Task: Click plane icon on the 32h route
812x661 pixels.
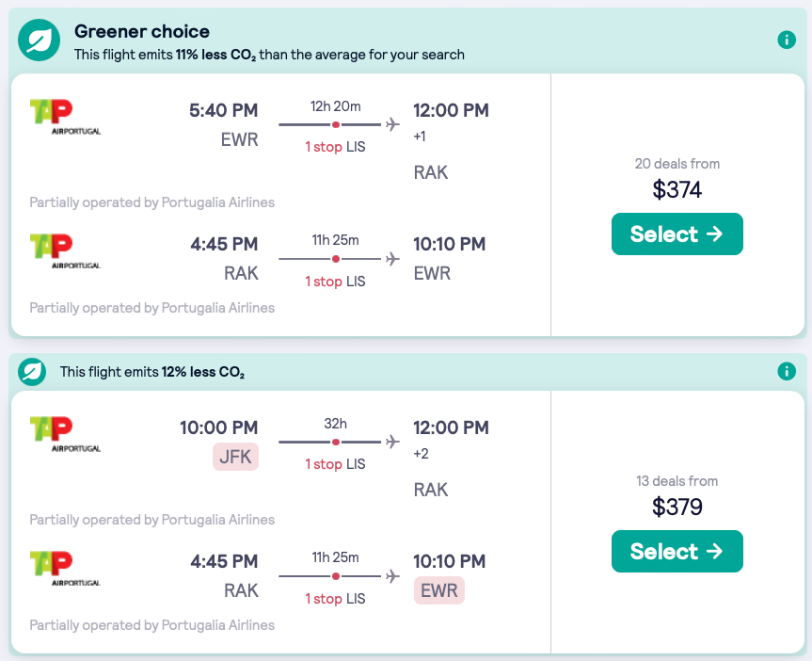Action: (392, 442)
